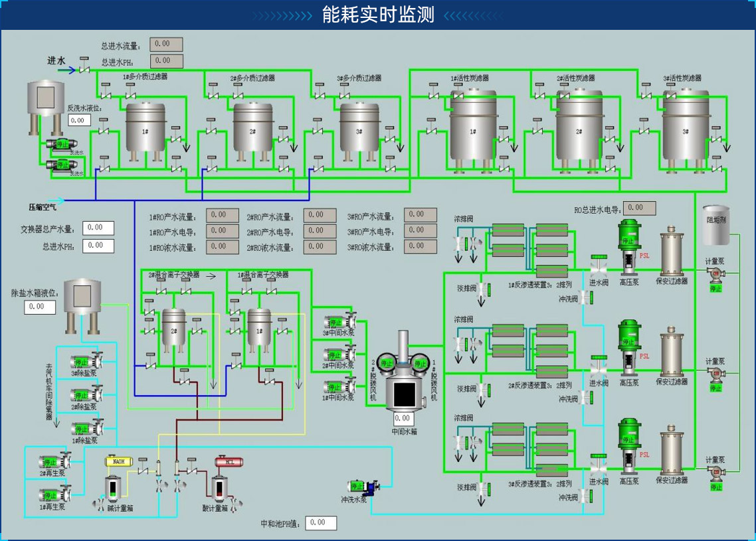756x541 pixels.
Task: Click the 3#活性炭滤器 vessel
Action: click(x=686, y=131)
